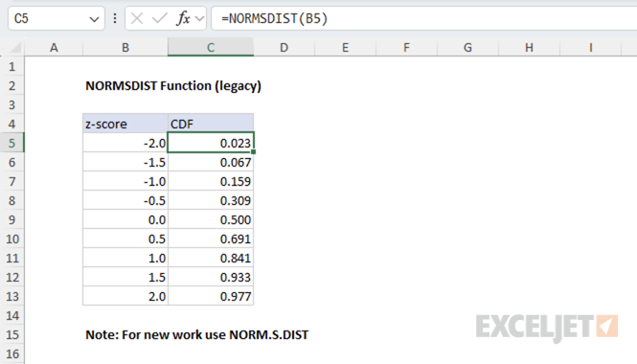Select the cell with z-score 2.0

tap(125, 296)
